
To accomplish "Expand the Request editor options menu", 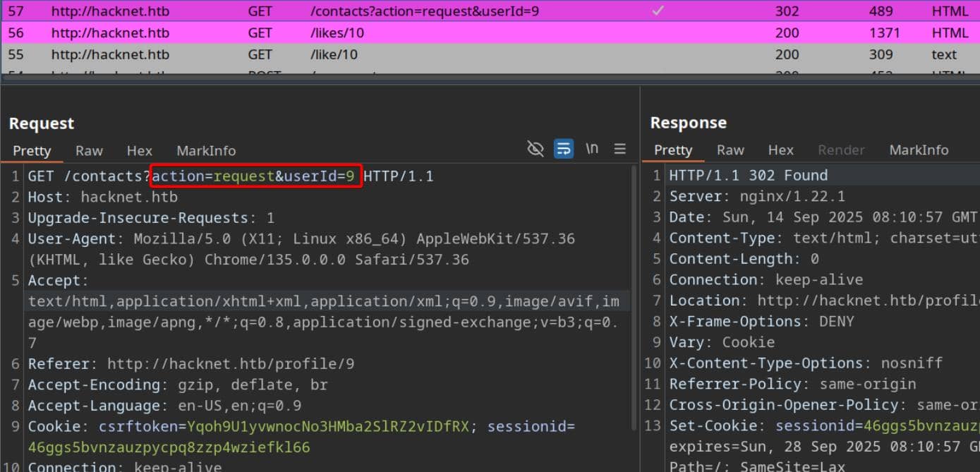I will coord(619,149).
